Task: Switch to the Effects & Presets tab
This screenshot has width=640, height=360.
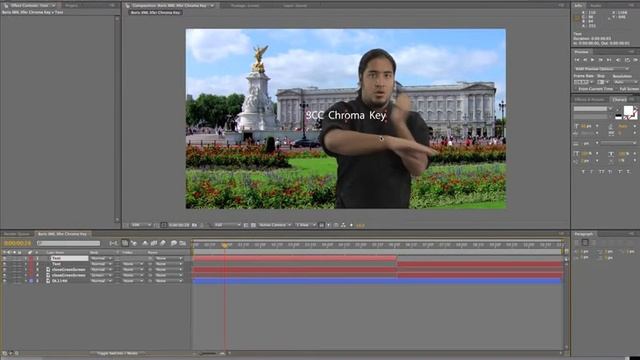Action: click(x=589, y=100)
